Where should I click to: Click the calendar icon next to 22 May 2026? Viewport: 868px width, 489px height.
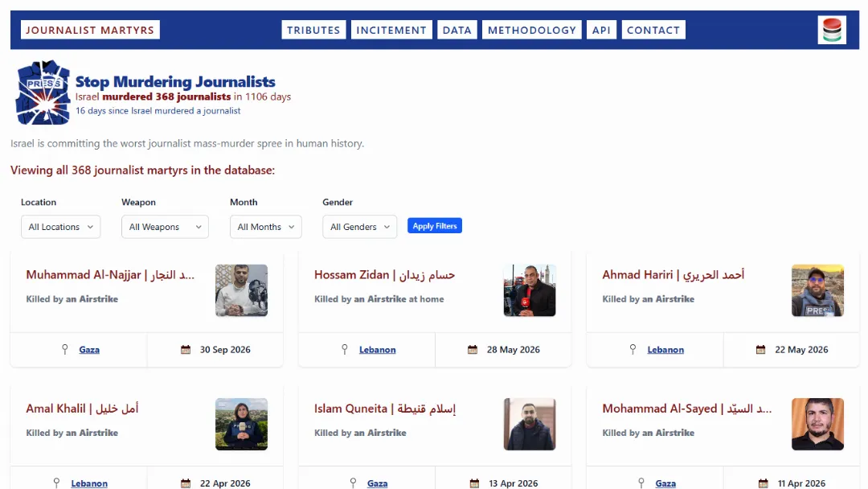coord(760,349)
